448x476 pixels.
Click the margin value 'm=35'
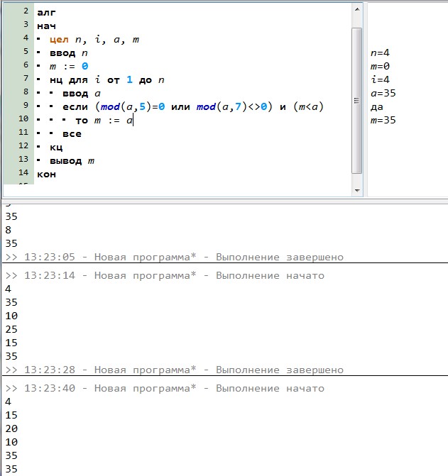pos(383,121)
